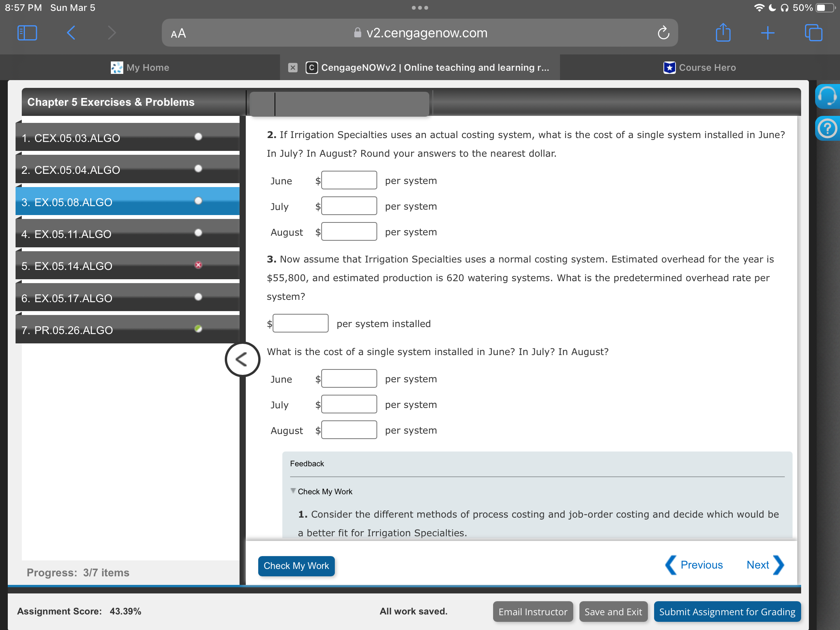Go to the Next question

pos(765,565)
